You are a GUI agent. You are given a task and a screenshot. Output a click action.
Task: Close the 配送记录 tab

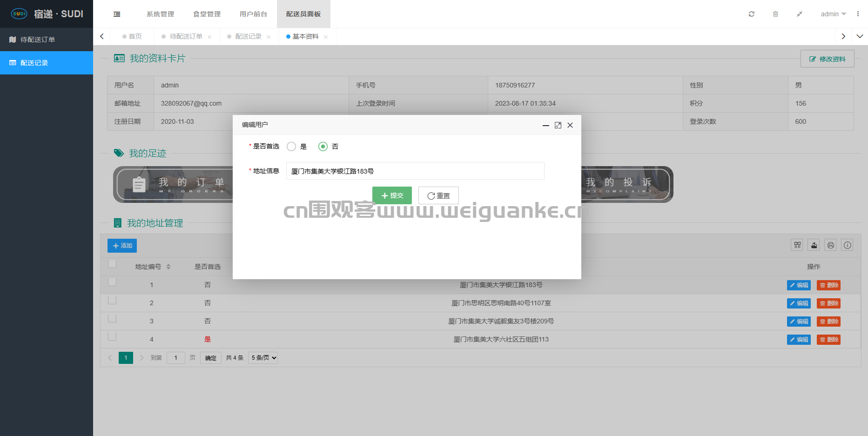click(269, 37)
